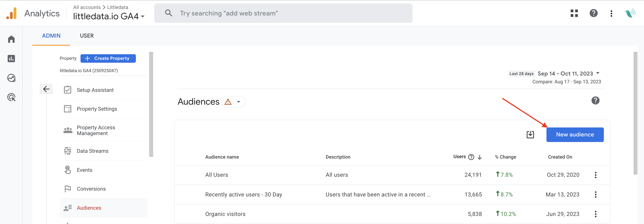
Task: Open the Google apps grid icon
Action: coord(574,13)
